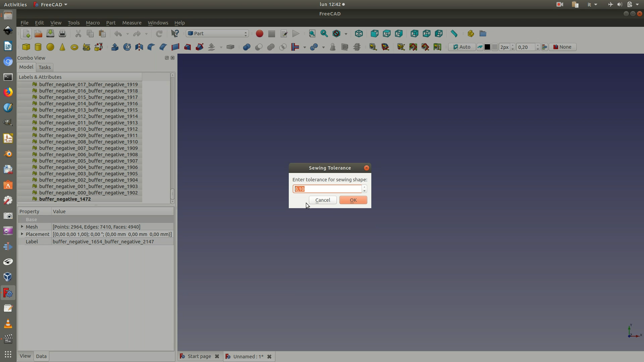Create a Torus primitive
644x362 pixels.
[x=74, y=47]
